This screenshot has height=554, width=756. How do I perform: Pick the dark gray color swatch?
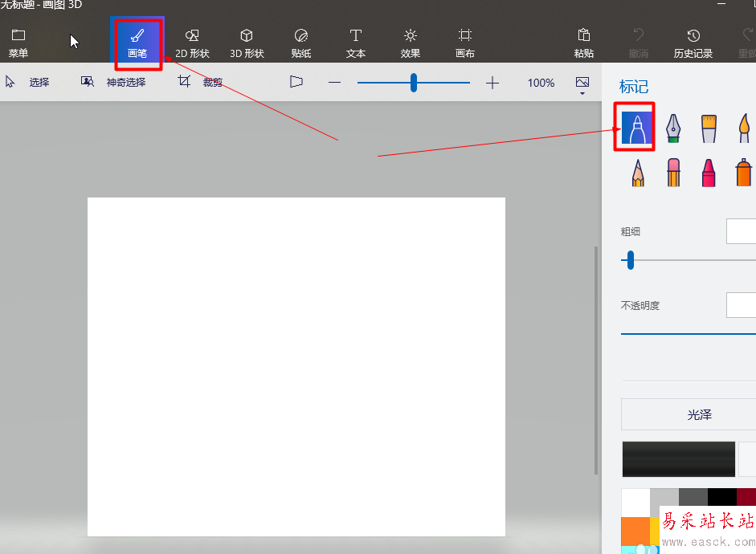(x=693, y=497)
